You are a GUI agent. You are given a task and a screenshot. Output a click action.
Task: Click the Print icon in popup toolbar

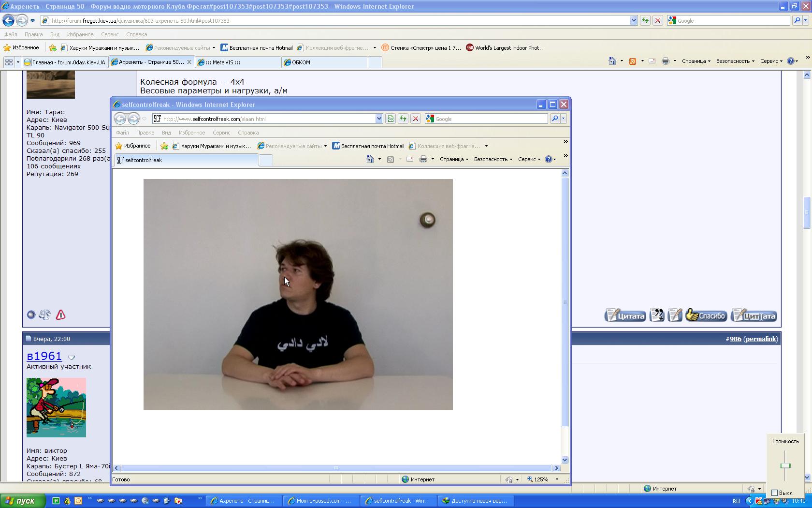[x=423, y=159]
